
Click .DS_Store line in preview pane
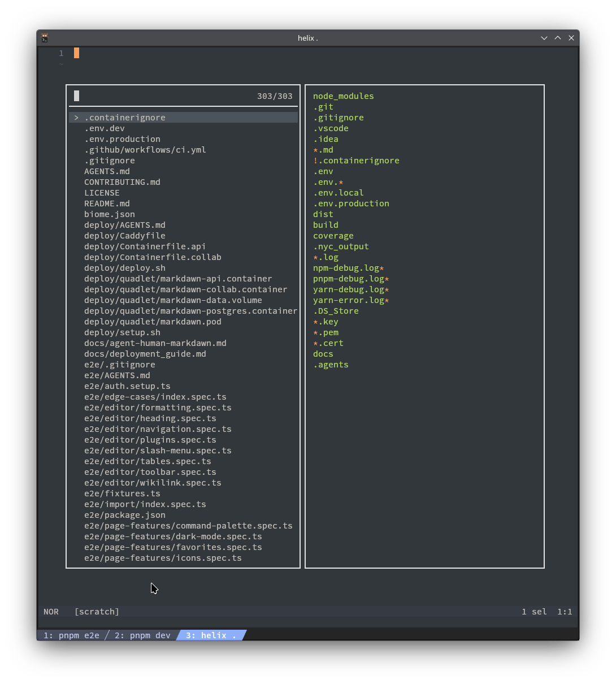336,311
